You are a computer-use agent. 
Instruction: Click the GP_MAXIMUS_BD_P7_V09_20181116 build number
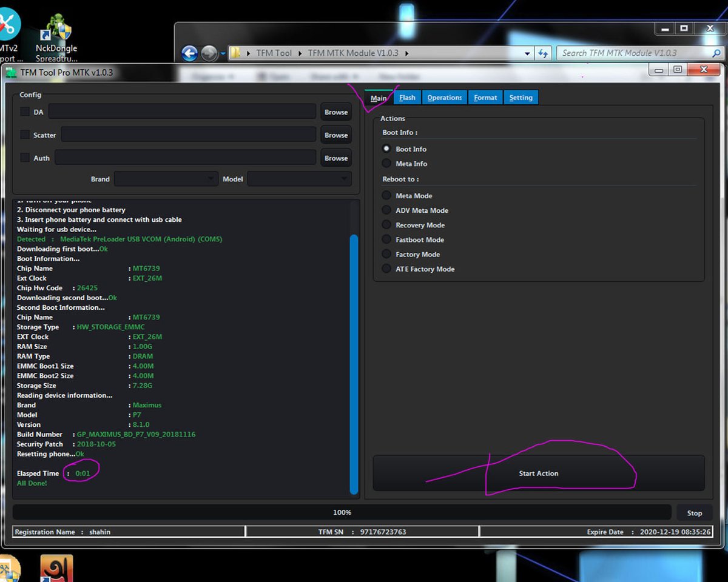coord(136,434)
